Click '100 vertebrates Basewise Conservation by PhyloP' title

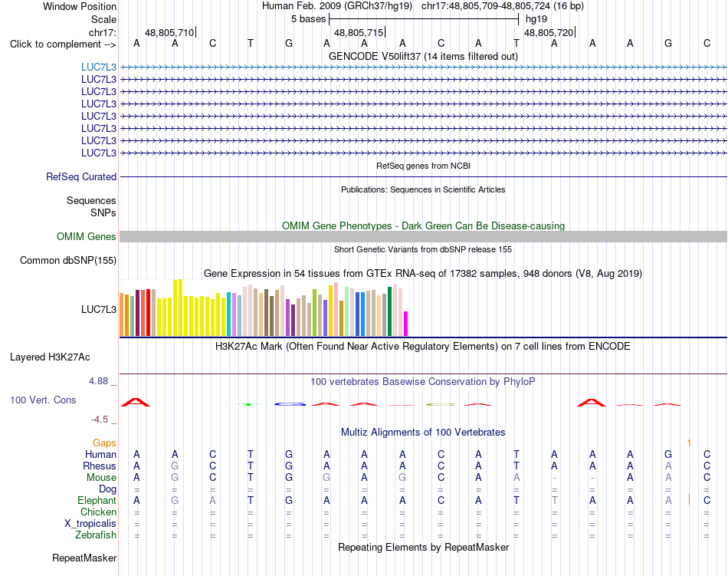point(422,381)
